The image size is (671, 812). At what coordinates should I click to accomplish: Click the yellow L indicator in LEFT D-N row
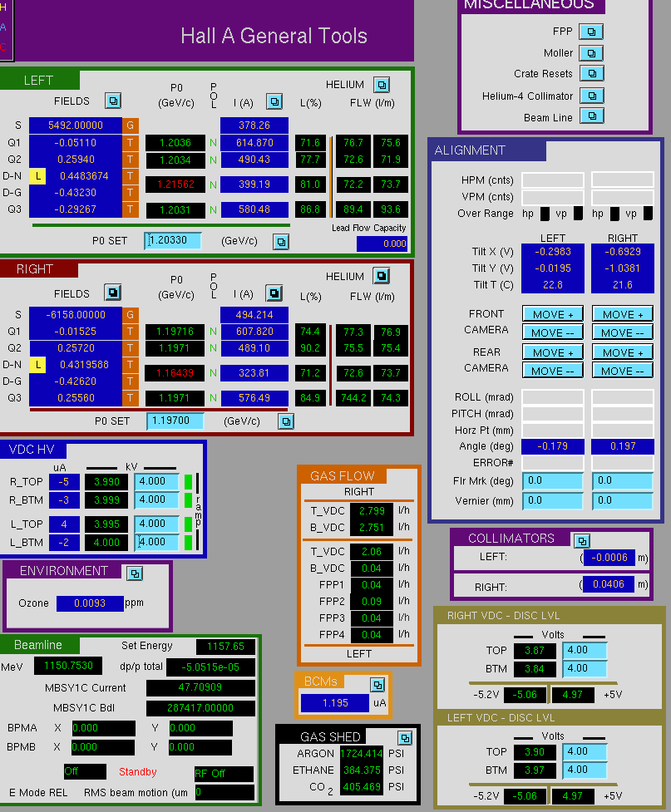pos(37,176)
